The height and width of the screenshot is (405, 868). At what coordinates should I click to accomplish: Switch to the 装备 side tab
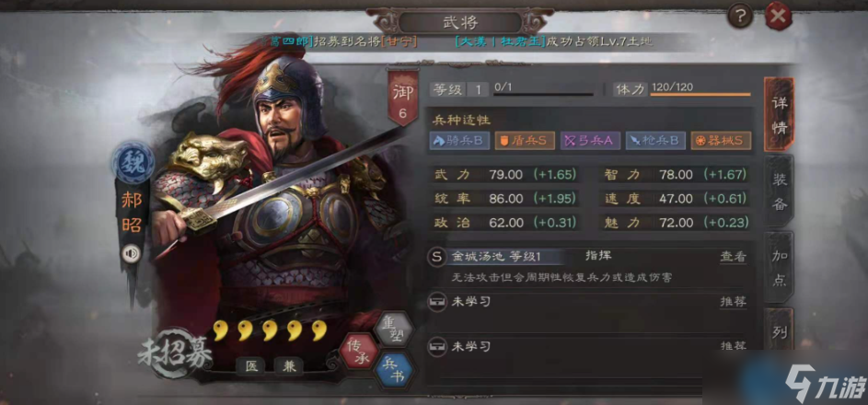[x=779, y=191]
